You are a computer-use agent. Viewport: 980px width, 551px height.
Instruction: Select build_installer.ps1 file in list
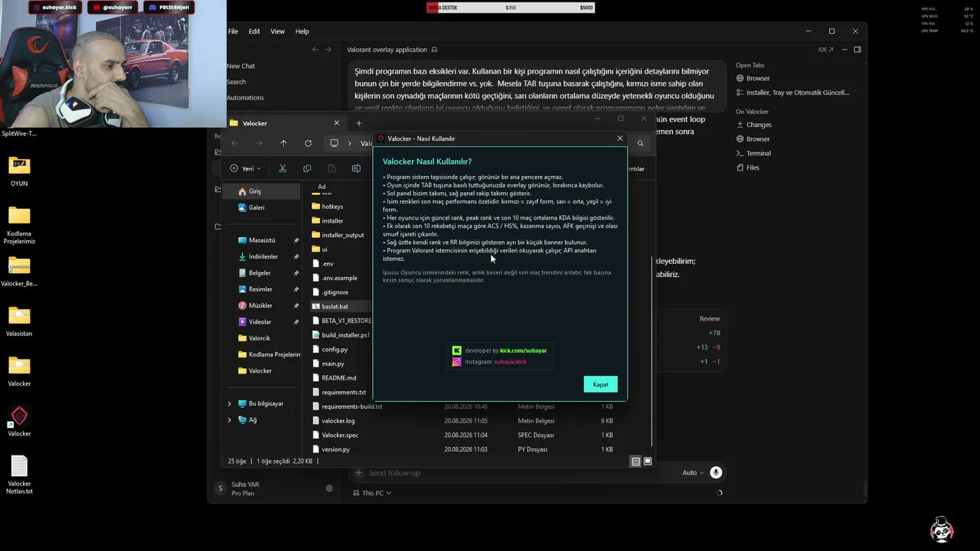(x=341, y=335)
